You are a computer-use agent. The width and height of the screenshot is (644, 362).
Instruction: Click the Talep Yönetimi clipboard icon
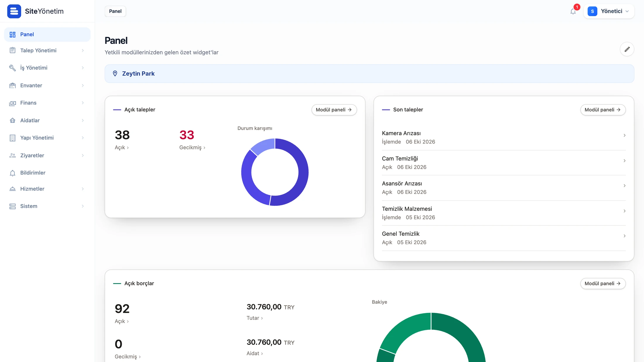point(12,50)
